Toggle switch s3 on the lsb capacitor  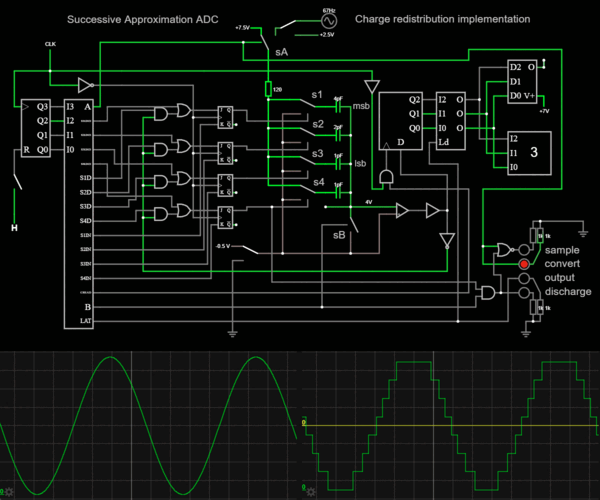308,161
